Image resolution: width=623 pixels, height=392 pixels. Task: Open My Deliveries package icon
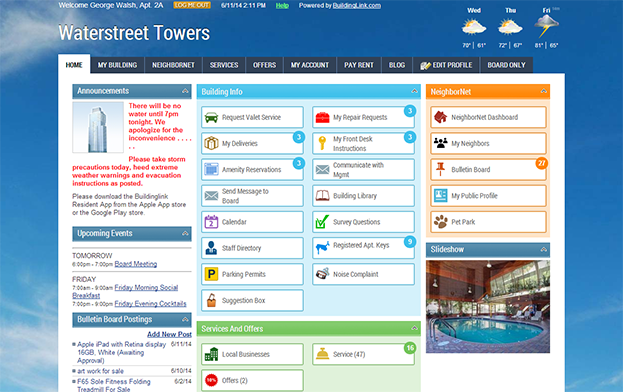[x=211, y=143]
